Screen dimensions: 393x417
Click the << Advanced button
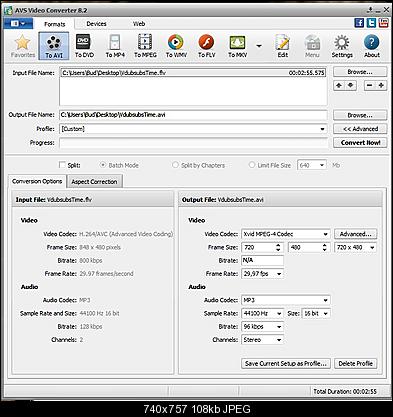[360, 129]
